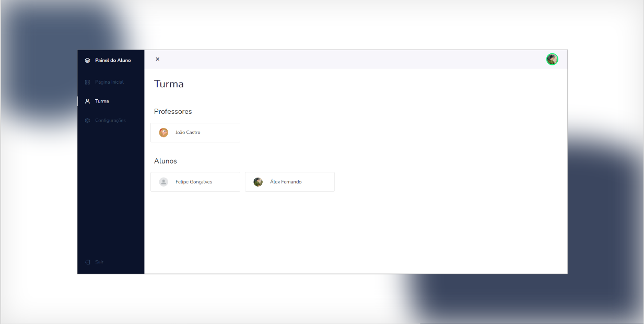Screen dimensions: 644x324
Task: Click the Painel do Aluno layers logo icon
Action: point(87,61)
